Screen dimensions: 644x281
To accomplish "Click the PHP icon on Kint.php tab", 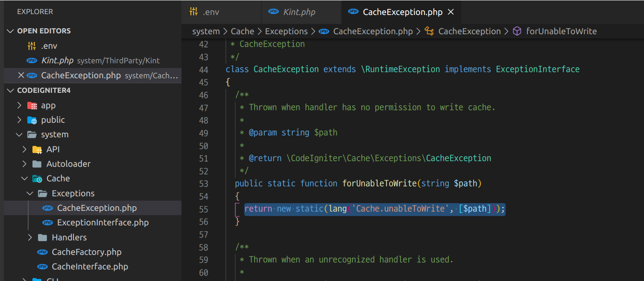I will coord(273,12).
